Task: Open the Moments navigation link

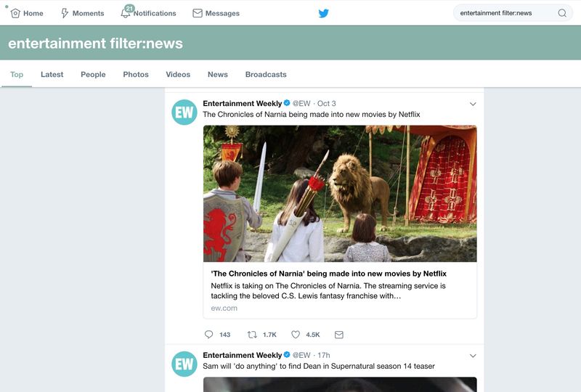Action: coord(88,13)
